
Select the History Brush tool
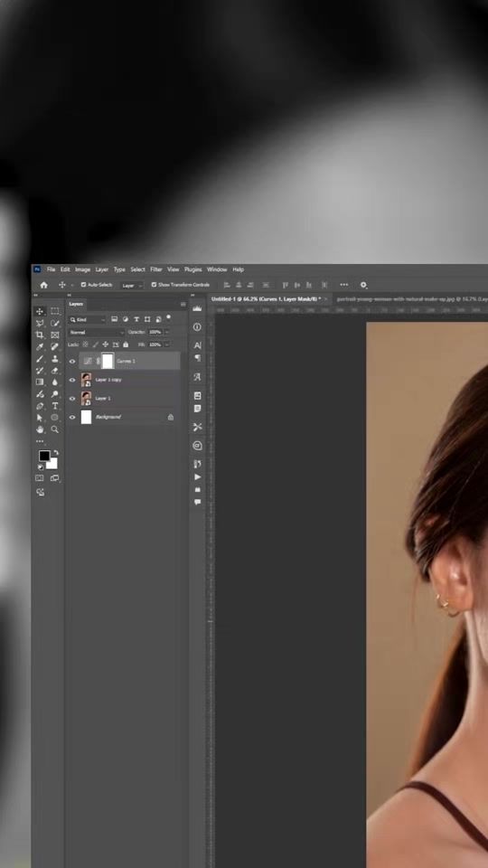pyautogui.click(x=40, y=371)
